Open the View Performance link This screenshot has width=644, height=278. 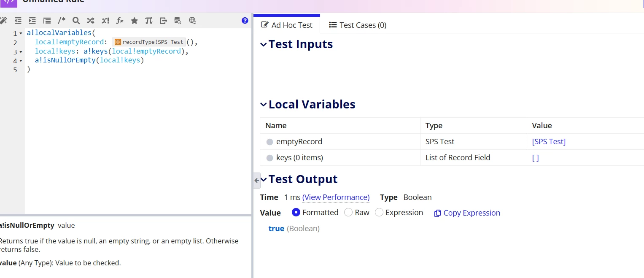(x=336, y=197)
